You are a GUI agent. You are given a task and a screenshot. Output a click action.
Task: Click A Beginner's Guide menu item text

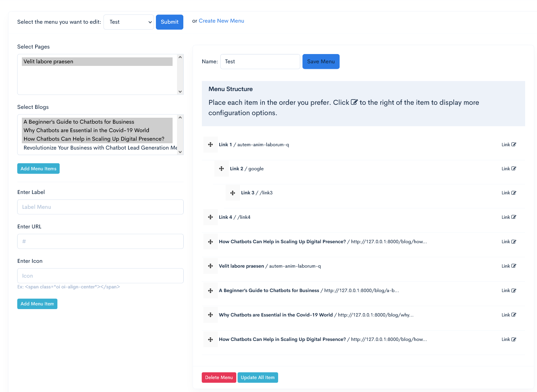point(309,291)
